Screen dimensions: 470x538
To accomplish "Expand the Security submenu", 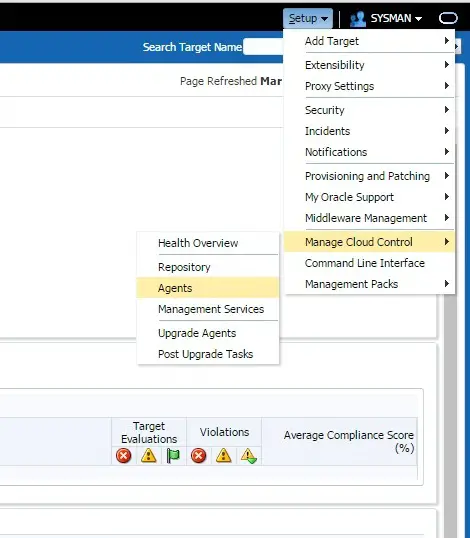I will (x=369, y=110).
